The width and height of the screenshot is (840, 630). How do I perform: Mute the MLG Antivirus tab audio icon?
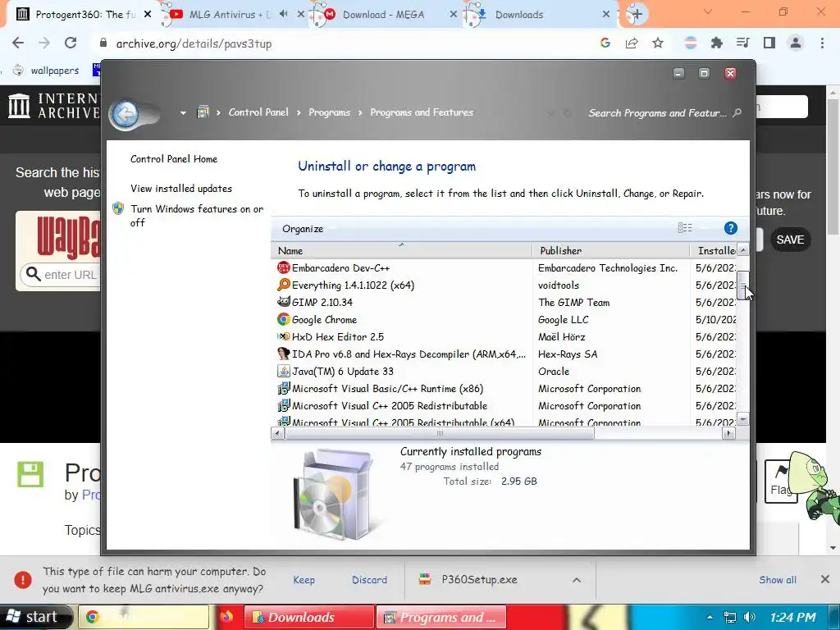coord(283,14)
